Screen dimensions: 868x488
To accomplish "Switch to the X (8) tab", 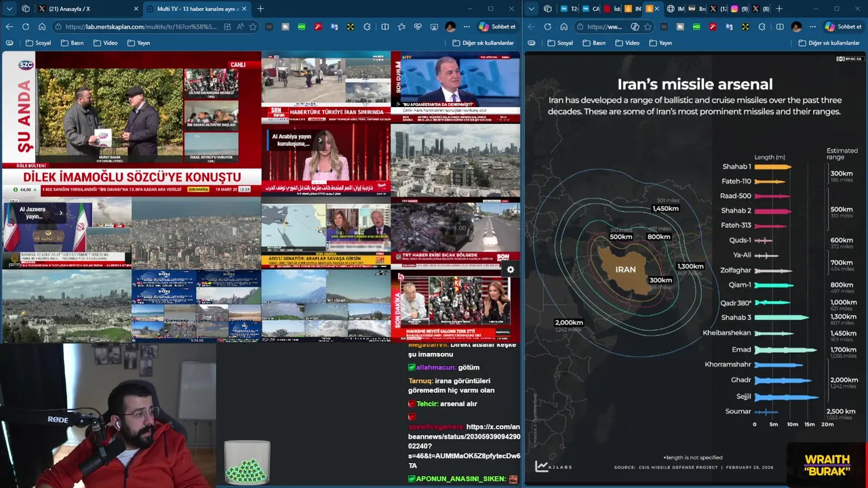I will [760, 9].
